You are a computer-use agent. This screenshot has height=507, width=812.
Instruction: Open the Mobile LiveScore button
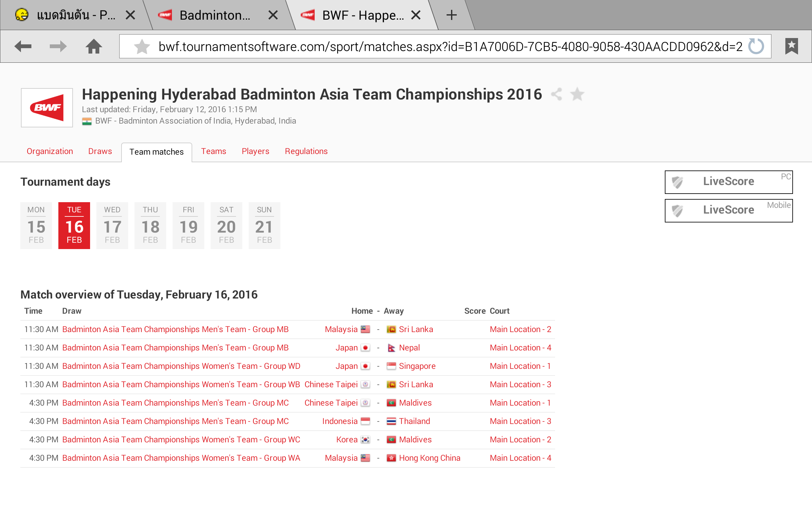[x=729, y=210]
